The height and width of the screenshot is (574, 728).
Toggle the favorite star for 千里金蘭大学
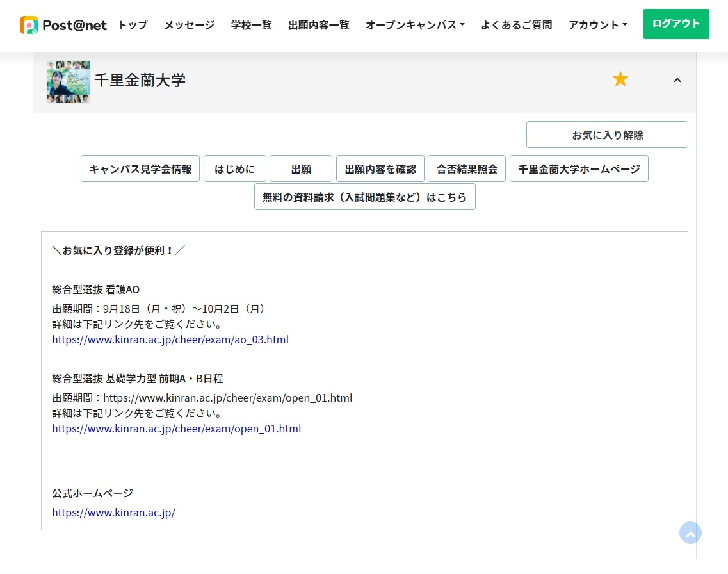tap(620, 79)
